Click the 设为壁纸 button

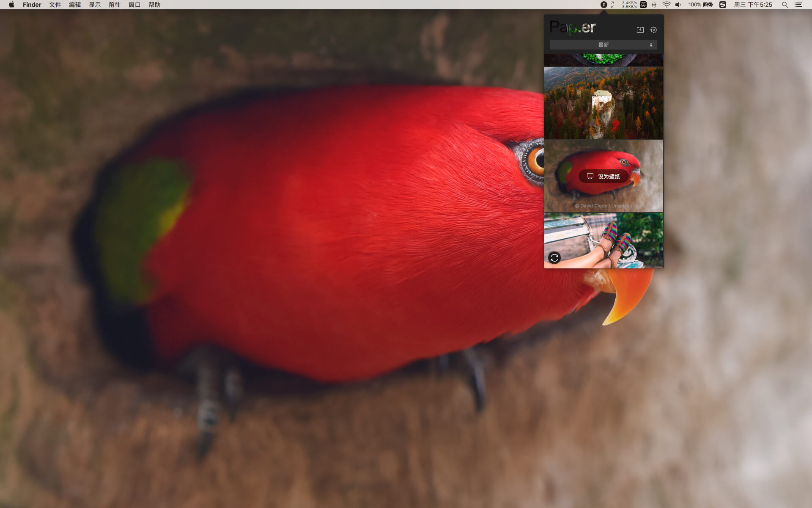coord(604,176)
